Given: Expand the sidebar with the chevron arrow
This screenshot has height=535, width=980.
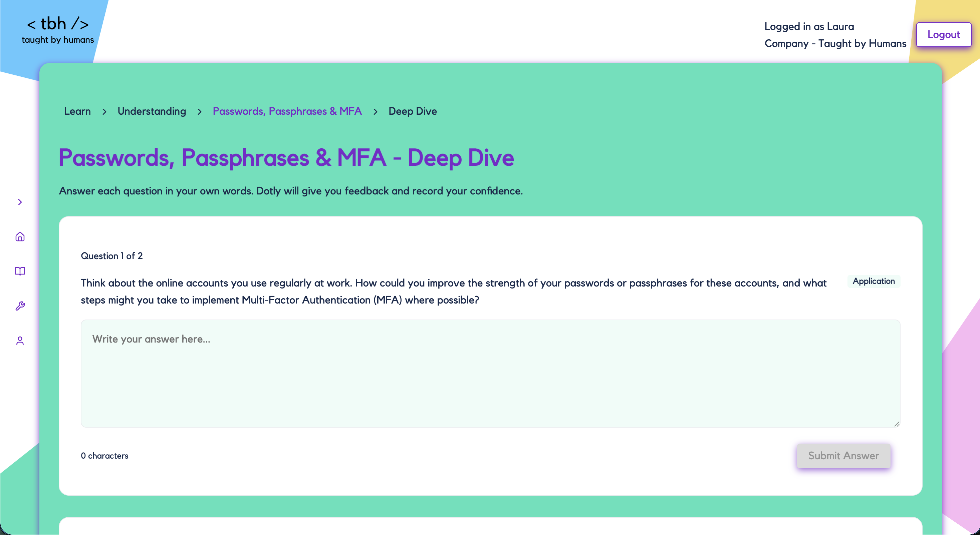Looking at the screenshot, I should (20, 202).
